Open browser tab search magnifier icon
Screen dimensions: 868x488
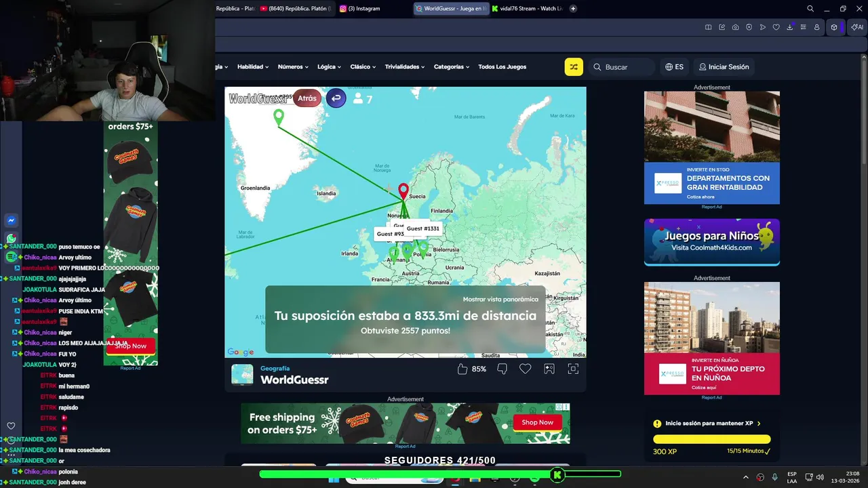tap(810, 9)
